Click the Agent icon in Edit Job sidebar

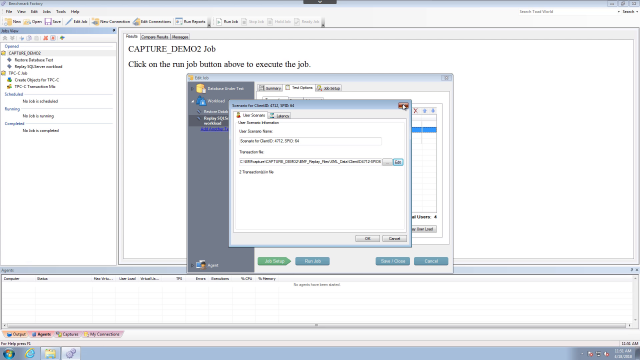point(200,265)
